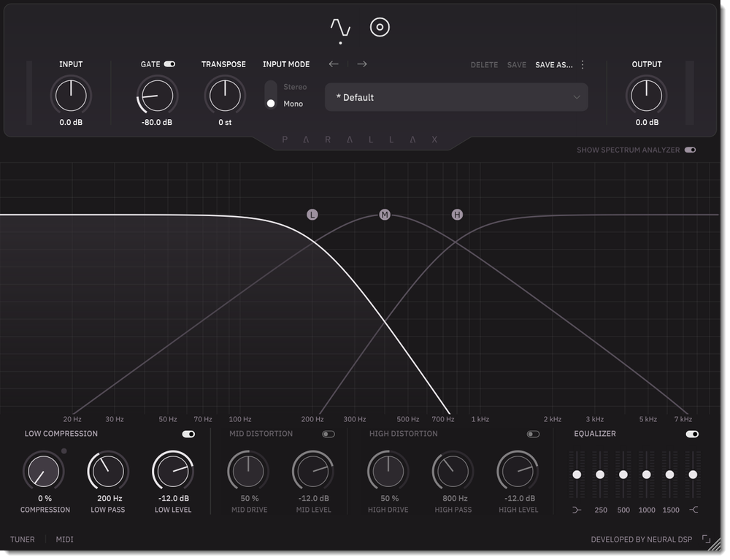Click the -80.0 dB gate value
The image size is (730, 560).
pos(157,123)
